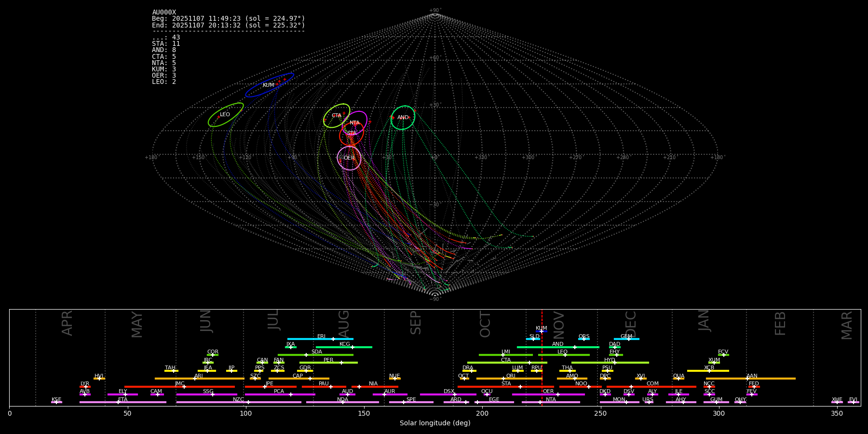Click the NOV month label in timeline
Image resolution: width=868 pixels, height=434 pixels.
click(x=558, y=325)
